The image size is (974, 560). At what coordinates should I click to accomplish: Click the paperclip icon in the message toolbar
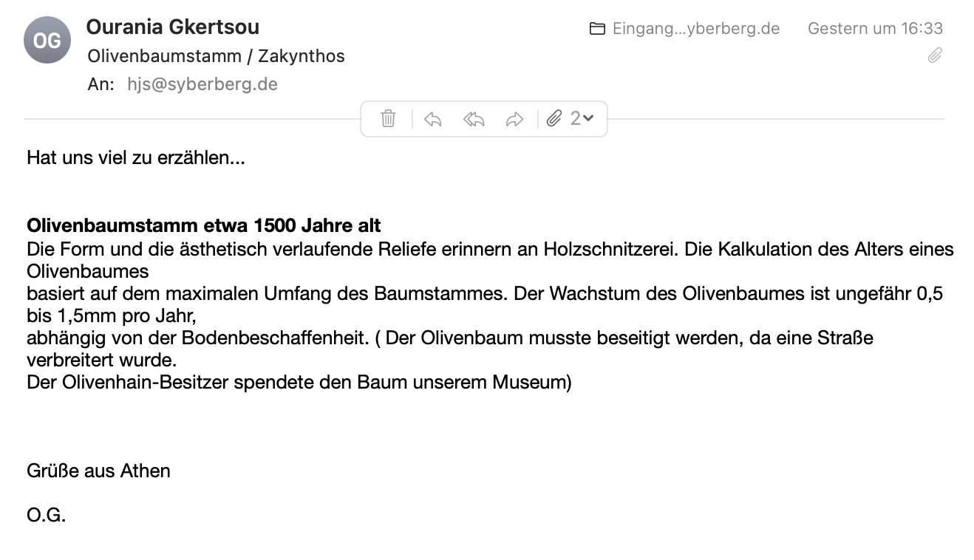tap(554, 118)
